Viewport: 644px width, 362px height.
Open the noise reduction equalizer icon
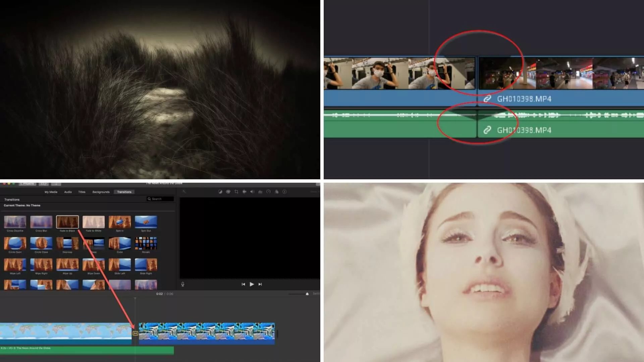click(x=260, y=192)
